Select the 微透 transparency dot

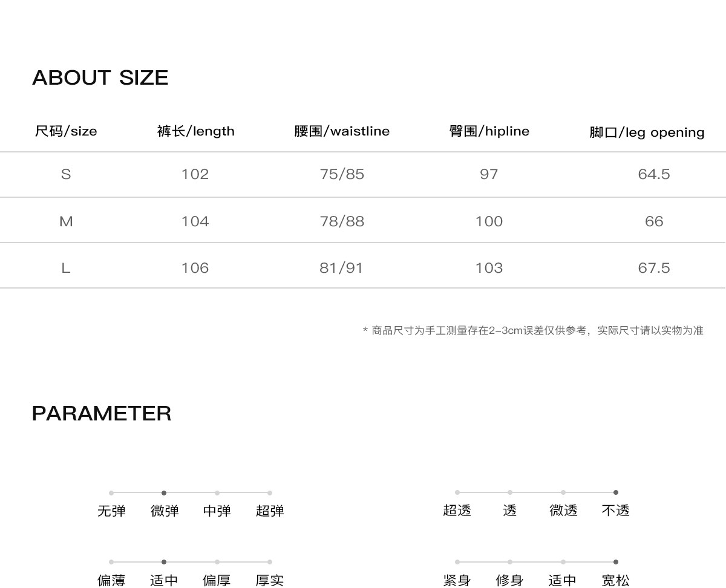pos(563,492)
